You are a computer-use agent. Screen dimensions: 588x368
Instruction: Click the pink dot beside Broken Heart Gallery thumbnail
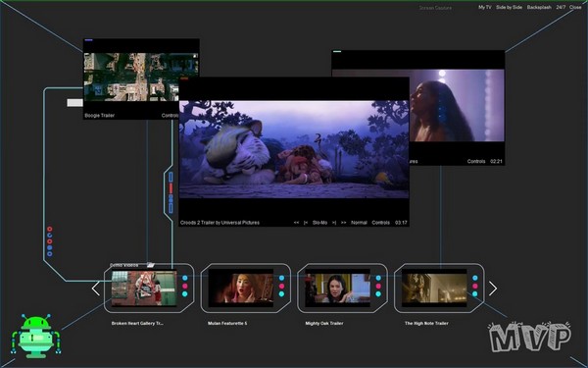click(x=185, y=287)
